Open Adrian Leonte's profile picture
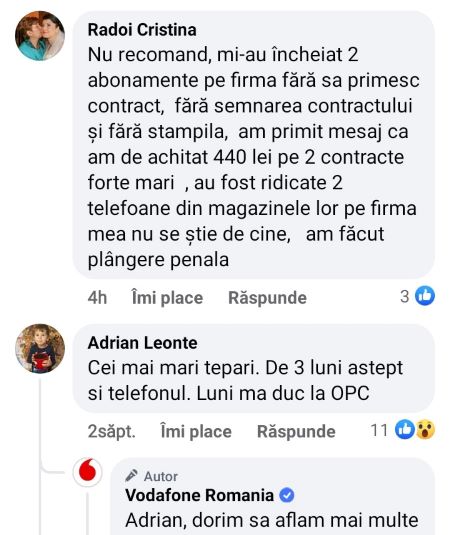Viewport: 450px width, 535px height. point(40,348)
